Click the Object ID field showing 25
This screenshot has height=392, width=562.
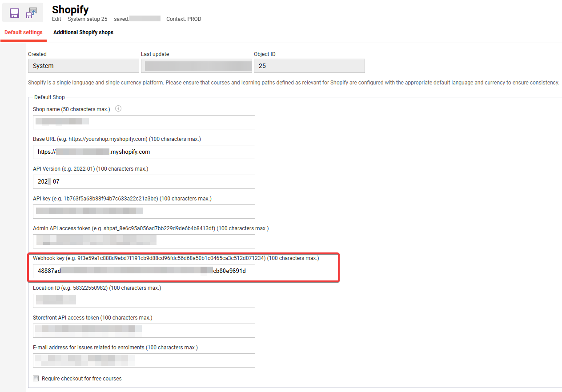click(309, 65)
